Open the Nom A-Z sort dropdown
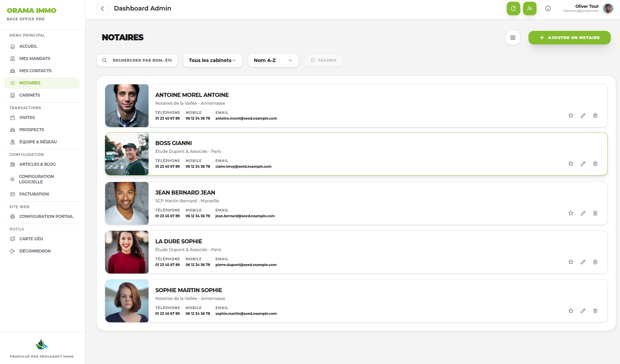 pos(273,60)
